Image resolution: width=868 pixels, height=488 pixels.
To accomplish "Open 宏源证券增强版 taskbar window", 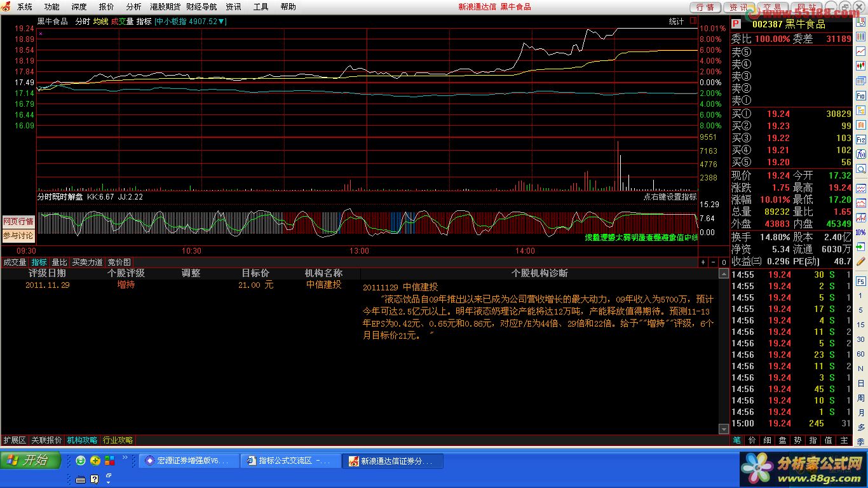I will (189, 461).
